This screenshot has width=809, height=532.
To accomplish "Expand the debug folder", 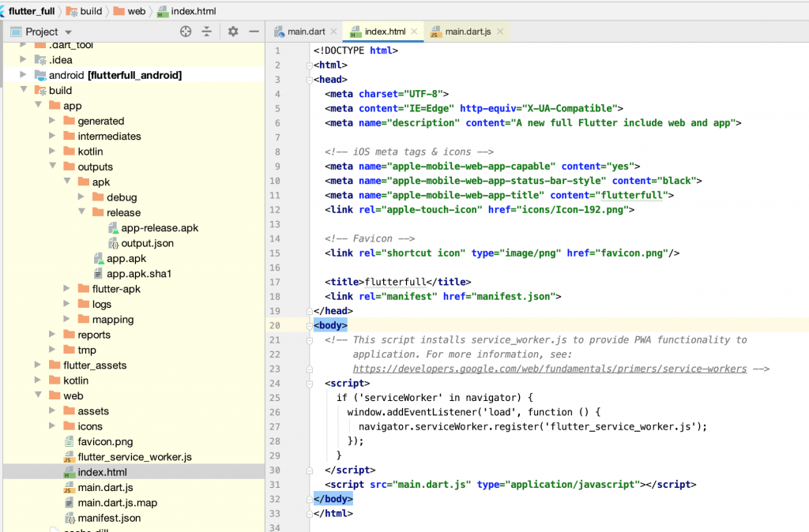I will pos(81,197).
